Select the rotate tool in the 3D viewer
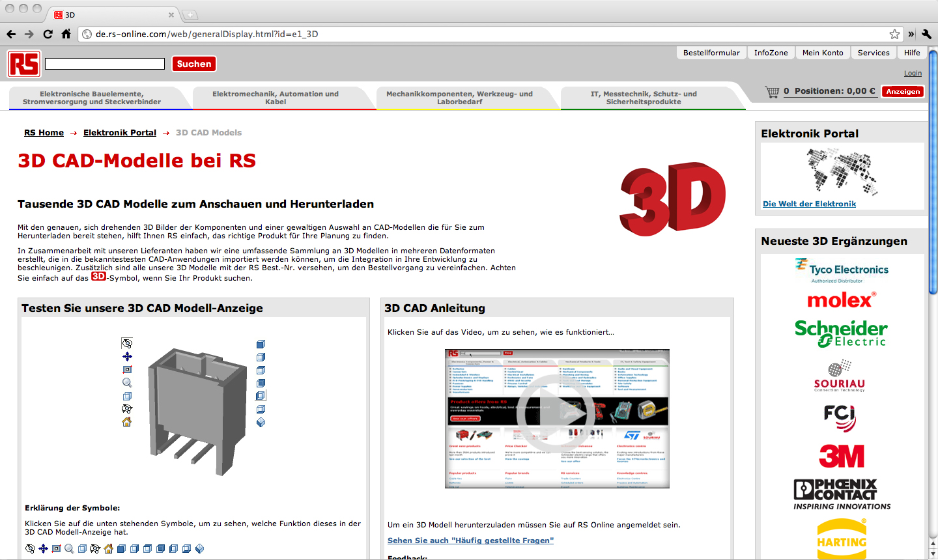 [x=127, y=343]
